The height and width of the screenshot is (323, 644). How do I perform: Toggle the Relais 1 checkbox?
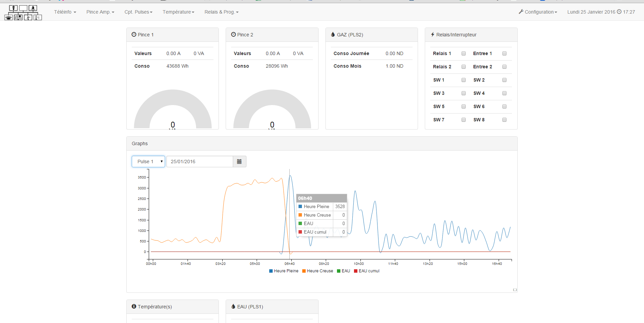click(463, 53)
